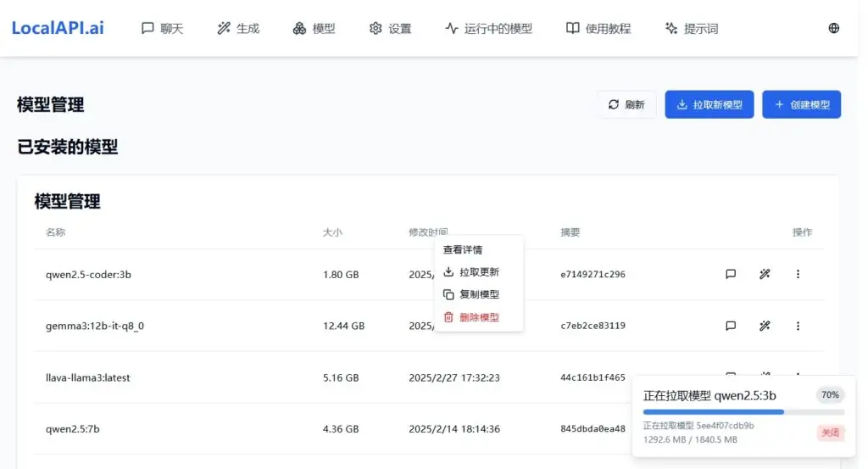Viewport: 868px width, 469px height.
Task: Click the digest 44c161b1f465
Action: (x=593, y=377)
